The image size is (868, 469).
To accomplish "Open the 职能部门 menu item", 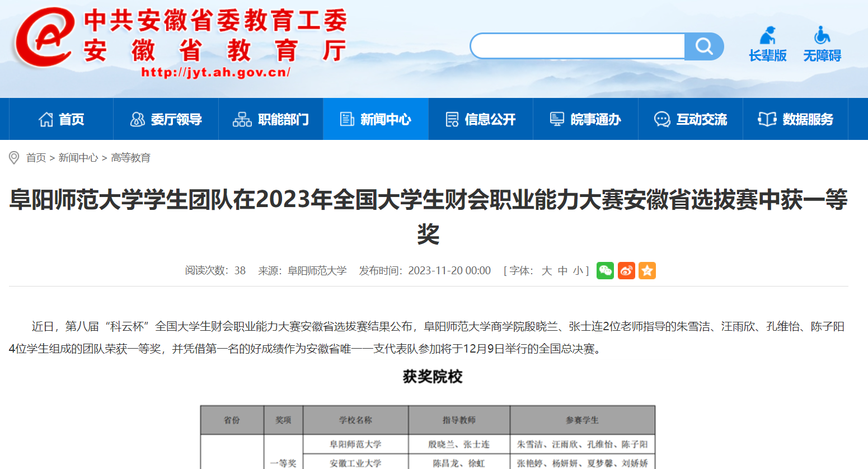I will tap(271, 119).
